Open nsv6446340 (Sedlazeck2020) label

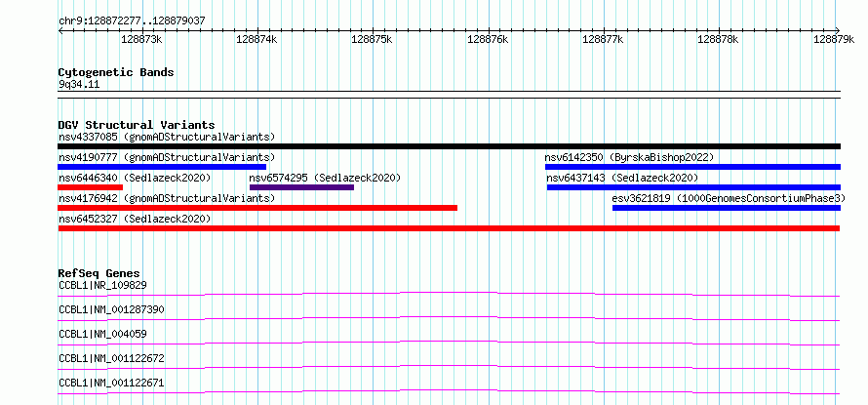point(135,178)
